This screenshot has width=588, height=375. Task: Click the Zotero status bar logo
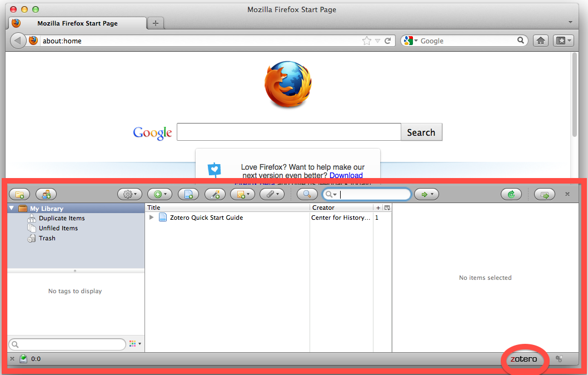[x=524, y=359]
